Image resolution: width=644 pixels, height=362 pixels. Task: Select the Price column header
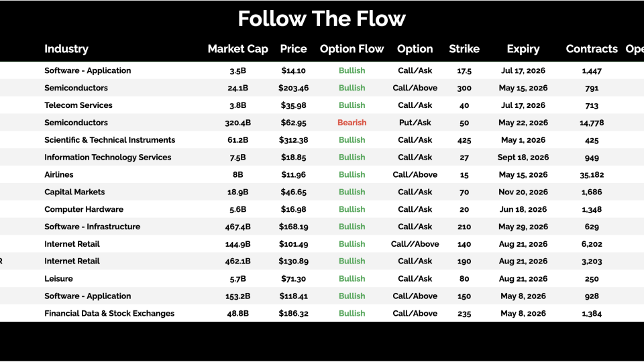293,49
